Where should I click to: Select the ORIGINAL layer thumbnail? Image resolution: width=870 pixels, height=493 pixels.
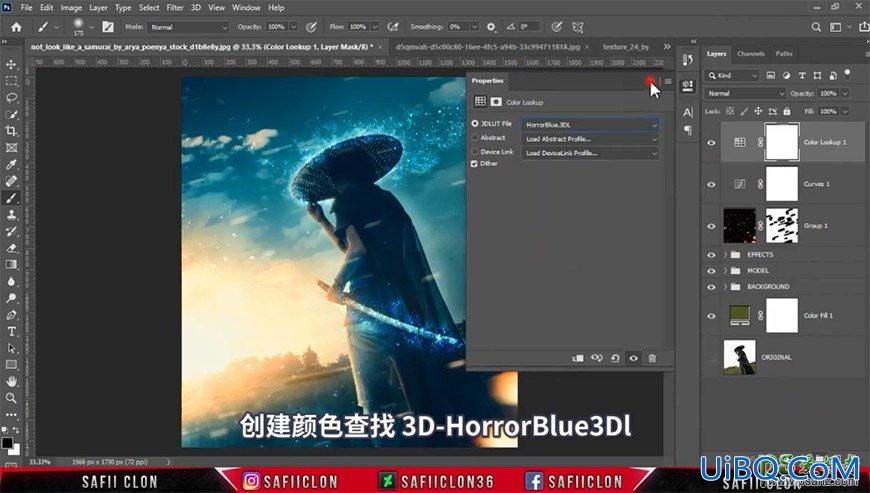(740, 357)
